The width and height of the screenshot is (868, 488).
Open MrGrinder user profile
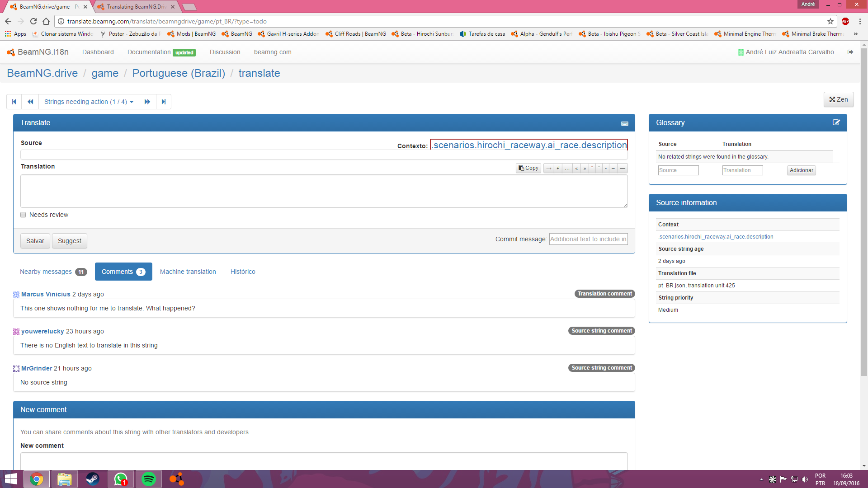[37, 368]
